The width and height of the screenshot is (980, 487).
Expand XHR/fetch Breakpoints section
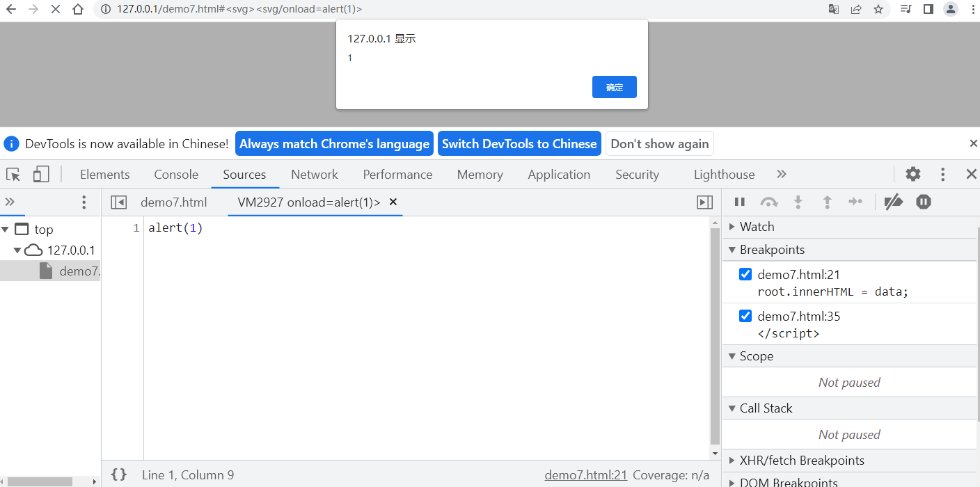pos(849,461)
